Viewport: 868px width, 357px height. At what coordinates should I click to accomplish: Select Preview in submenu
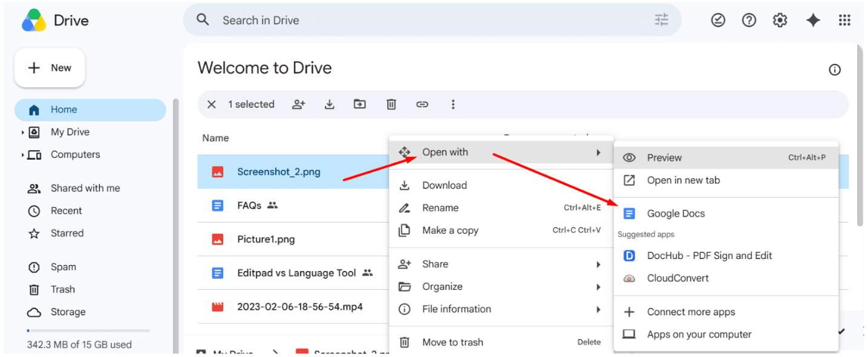(726, 157)
